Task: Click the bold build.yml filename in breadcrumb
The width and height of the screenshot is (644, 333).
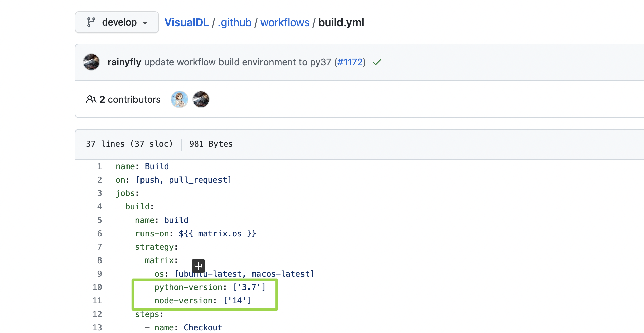Action: [341, 22]
